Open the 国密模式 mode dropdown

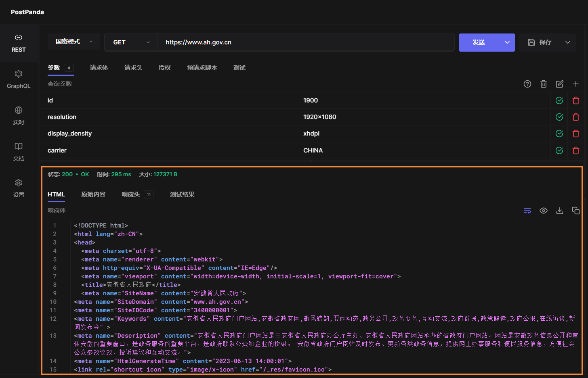point(73,42)
